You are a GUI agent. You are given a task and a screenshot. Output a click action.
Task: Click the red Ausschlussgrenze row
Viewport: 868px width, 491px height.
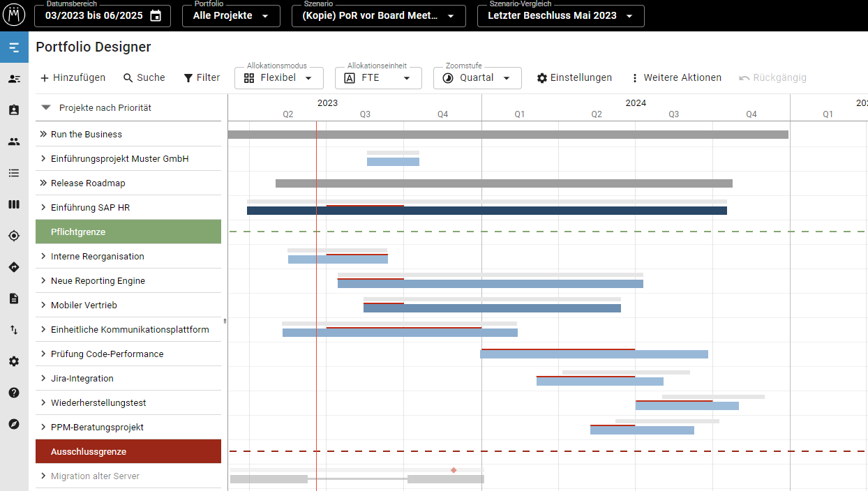[x=128, y=451]
